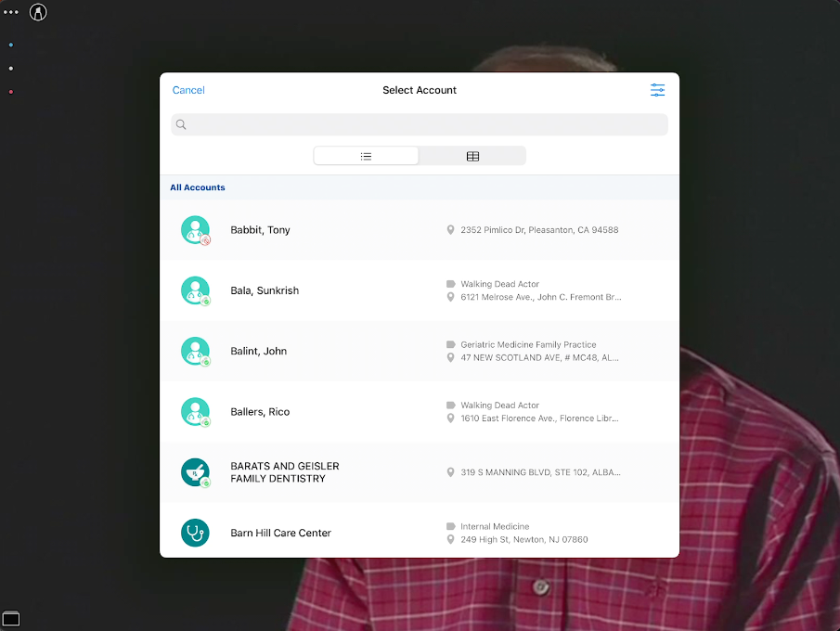This screenshot has height=631, width=840.
Task: Click Tony Babbit's doctor avatar icon
Action: pos(195,230)
